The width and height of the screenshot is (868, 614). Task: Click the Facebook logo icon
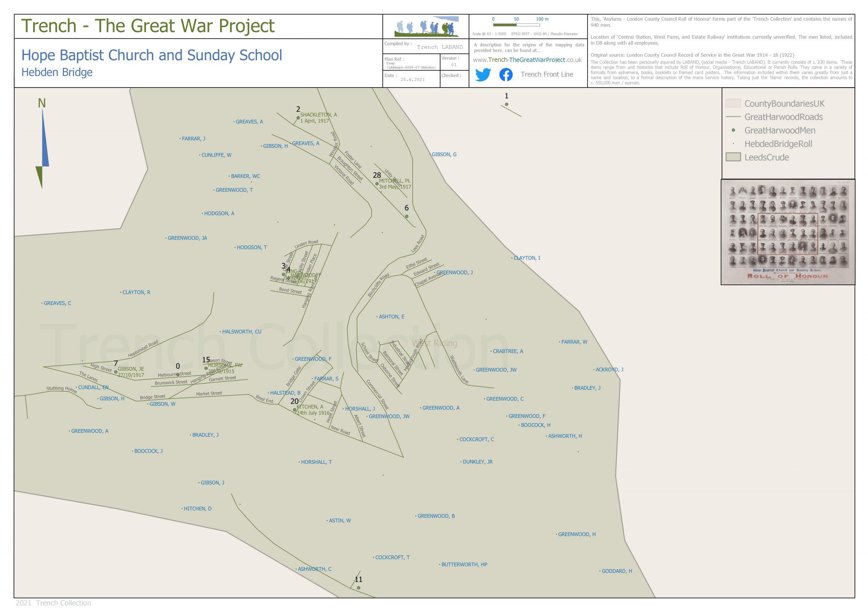(506, 75)
